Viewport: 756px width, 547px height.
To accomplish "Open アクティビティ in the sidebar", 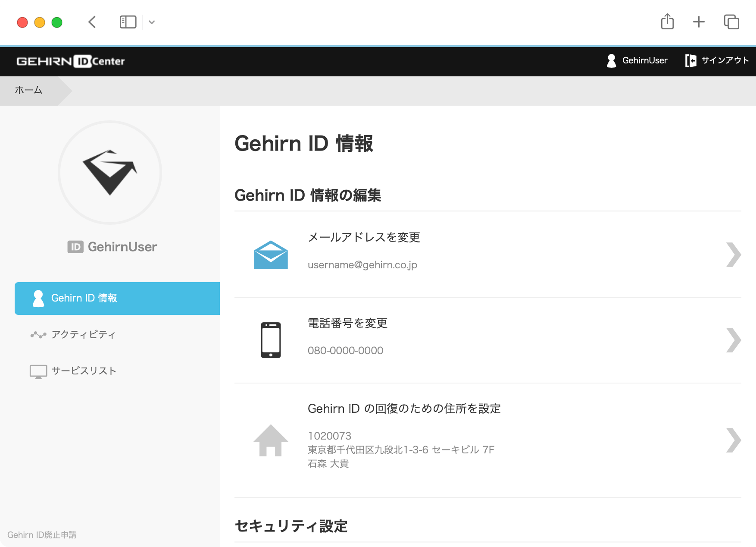I will tap(83, 335).
